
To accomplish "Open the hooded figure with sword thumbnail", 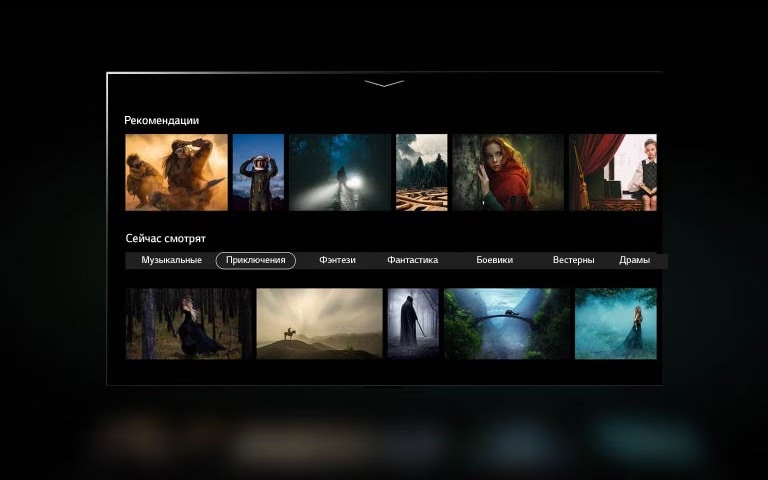I will click(413, 323).
